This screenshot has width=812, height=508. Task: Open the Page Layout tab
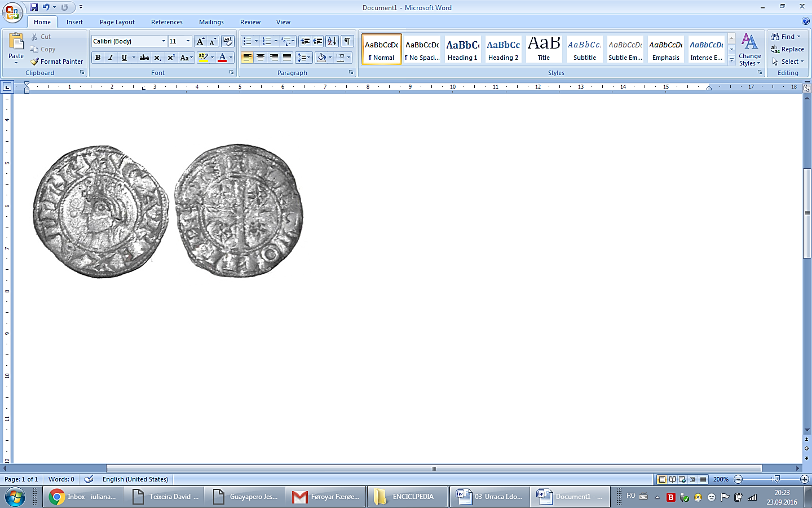pyautogui.click(x=117, y=22)
